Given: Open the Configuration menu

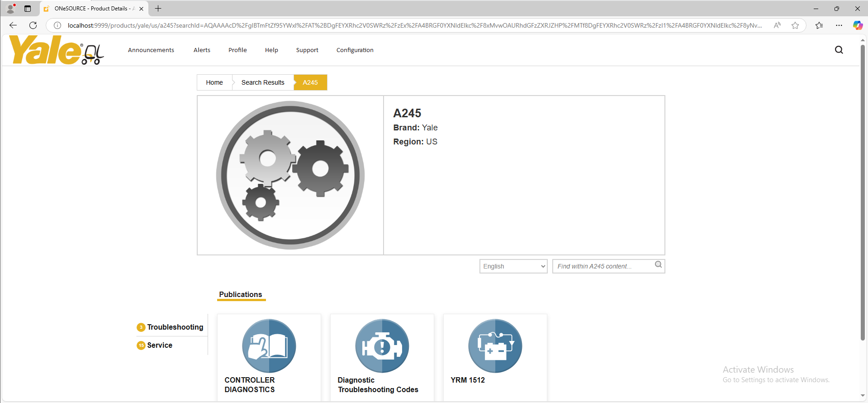Looking at the screenshot, I should pos(355,50).
